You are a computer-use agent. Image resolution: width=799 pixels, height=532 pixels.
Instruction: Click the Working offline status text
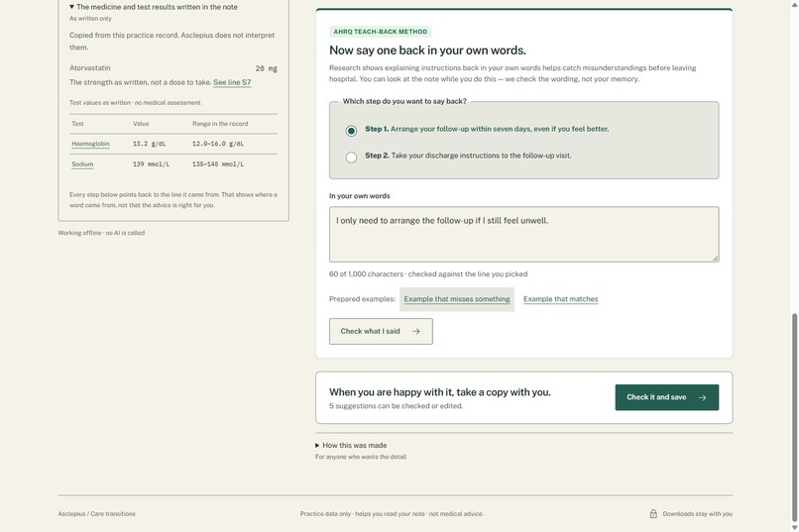pyautogui.click(x=101, y=233)
